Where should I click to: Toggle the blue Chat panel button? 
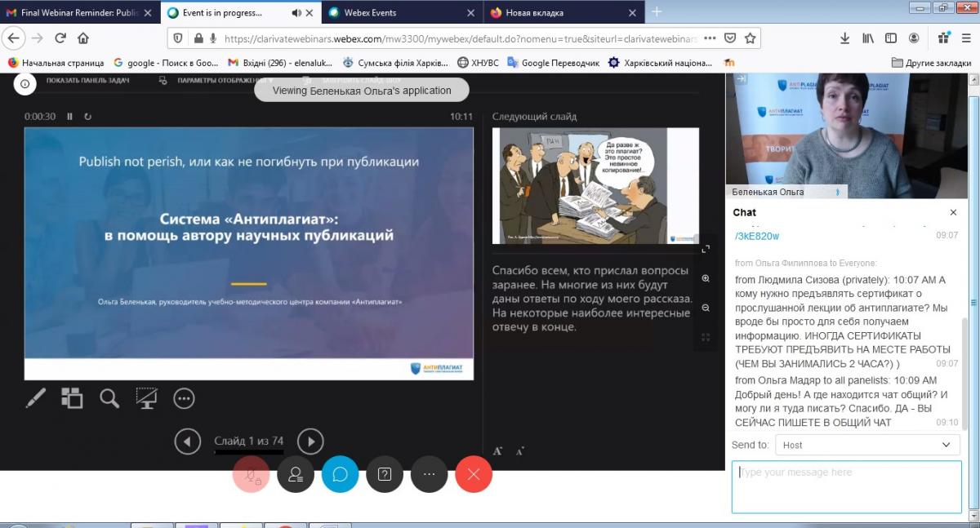point(340,474)
